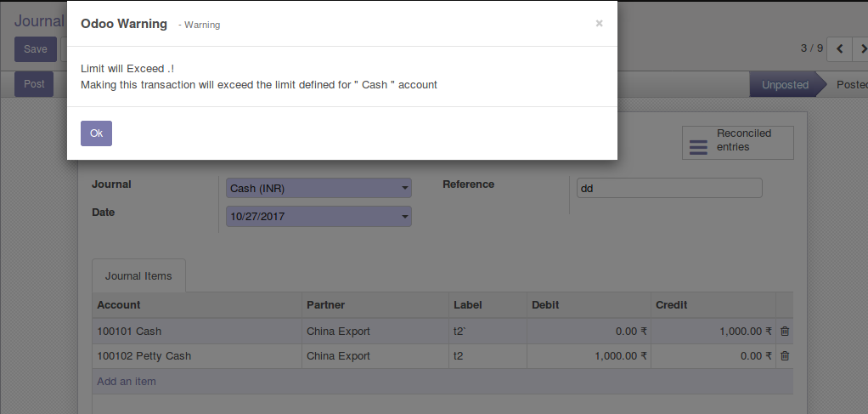Delete the 100102 Petty Cash row
The image size is (868, 414).
pyautogui.click(x=785, y=356)
